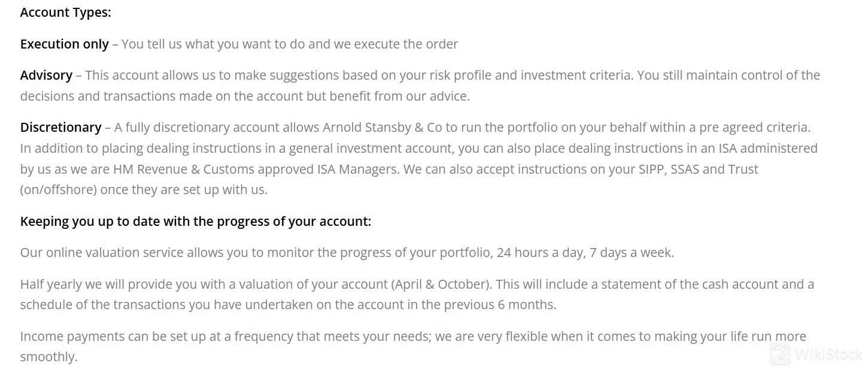Screen dimensions: 868x375
Task: Click the WikiStock watermark logo icon
Action: coord(780,353)
